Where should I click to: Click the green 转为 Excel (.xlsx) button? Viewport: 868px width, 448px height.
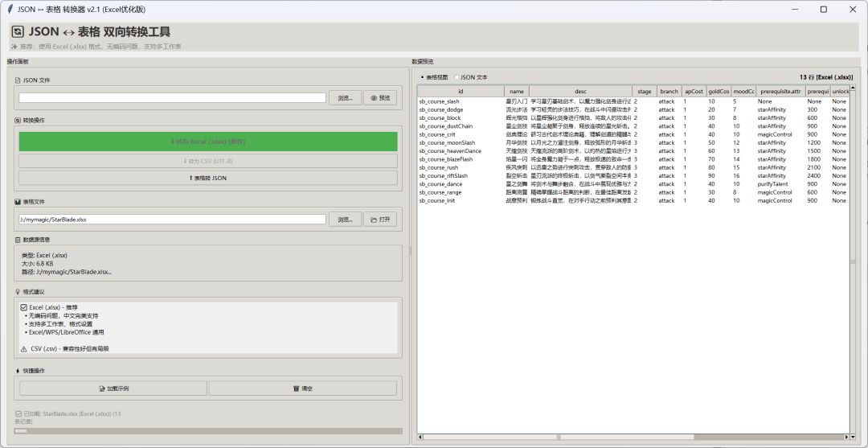click(x=208, y=142)
